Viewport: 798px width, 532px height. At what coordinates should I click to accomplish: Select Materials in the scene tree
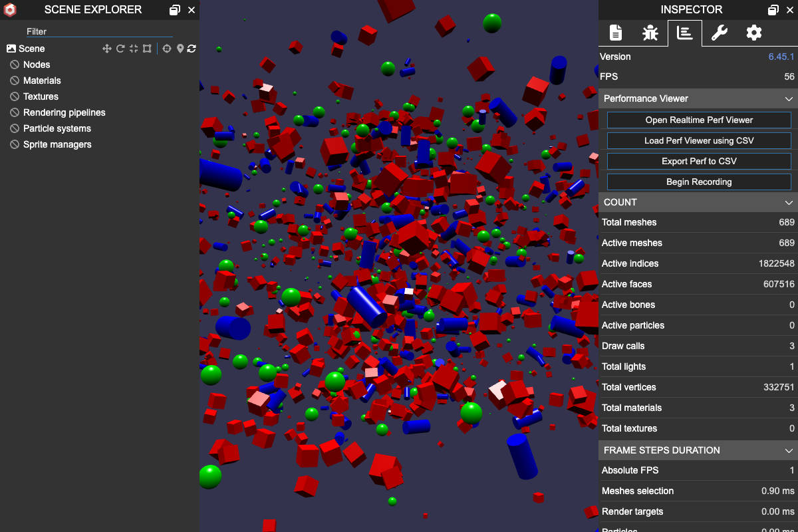point(42,80)
